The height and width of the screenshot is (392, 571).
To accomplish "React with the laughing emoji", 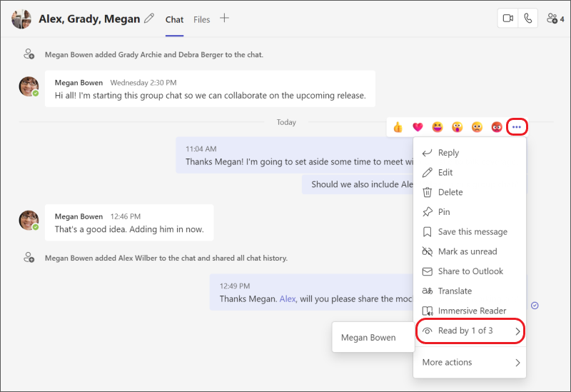I will (437, 127).
